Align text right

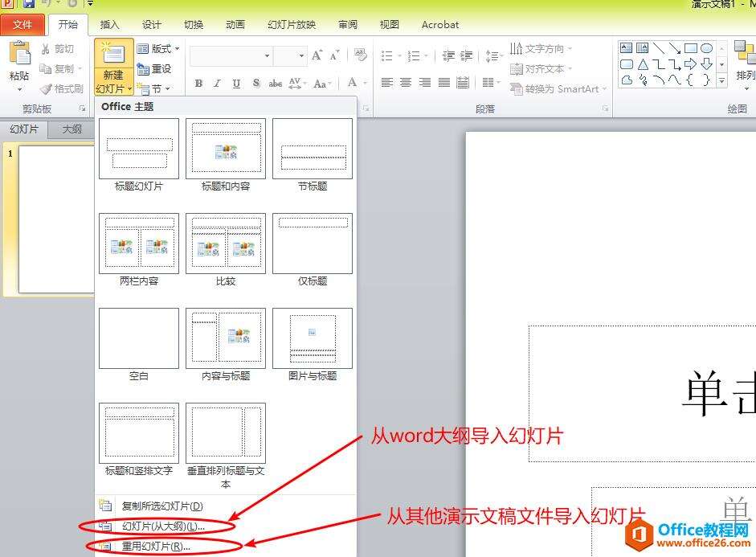coord(425,83)
